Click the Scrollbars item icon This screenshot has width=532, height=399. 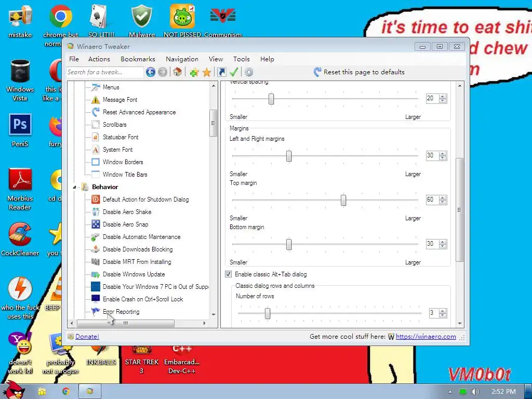(96, 125)
